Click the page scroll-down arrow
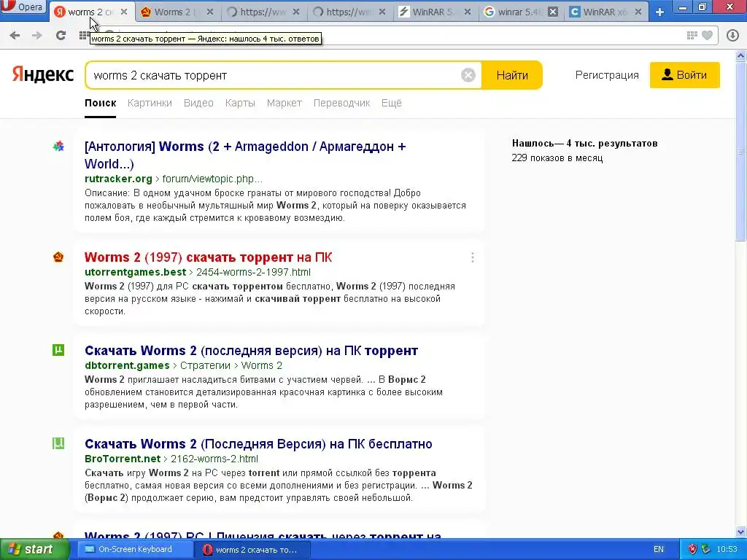Screen dimensions: 747x560 tap(741, 532)
